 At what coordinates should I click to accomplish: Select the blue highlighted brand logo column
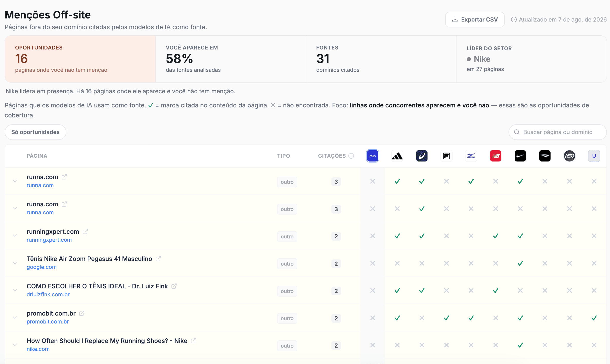[x=373, y=156]
